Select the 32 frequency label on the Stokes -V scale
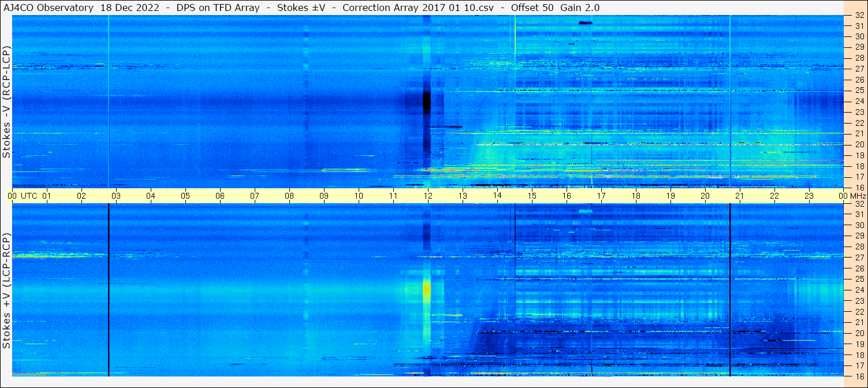Viewport: 868px width, 388px height. tap(859, 16)
